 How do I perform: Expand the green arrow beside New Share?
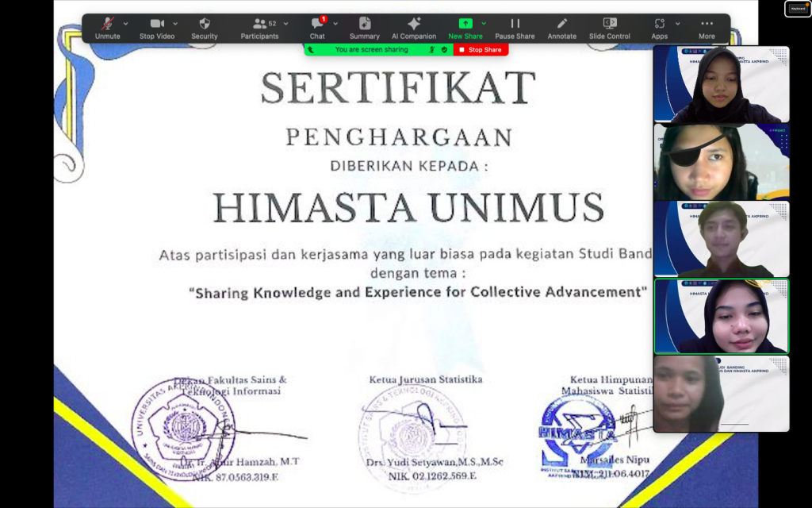point(484,23)
